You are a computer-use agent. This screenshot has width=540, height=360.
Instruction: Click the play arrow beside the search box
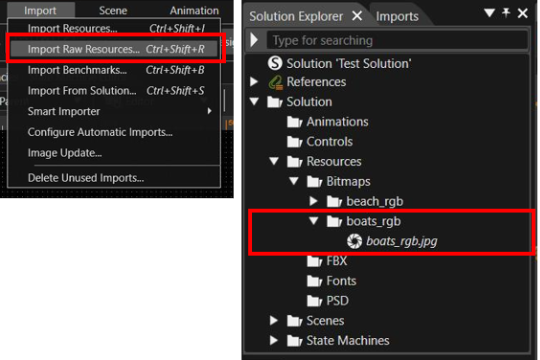point(254,40)
